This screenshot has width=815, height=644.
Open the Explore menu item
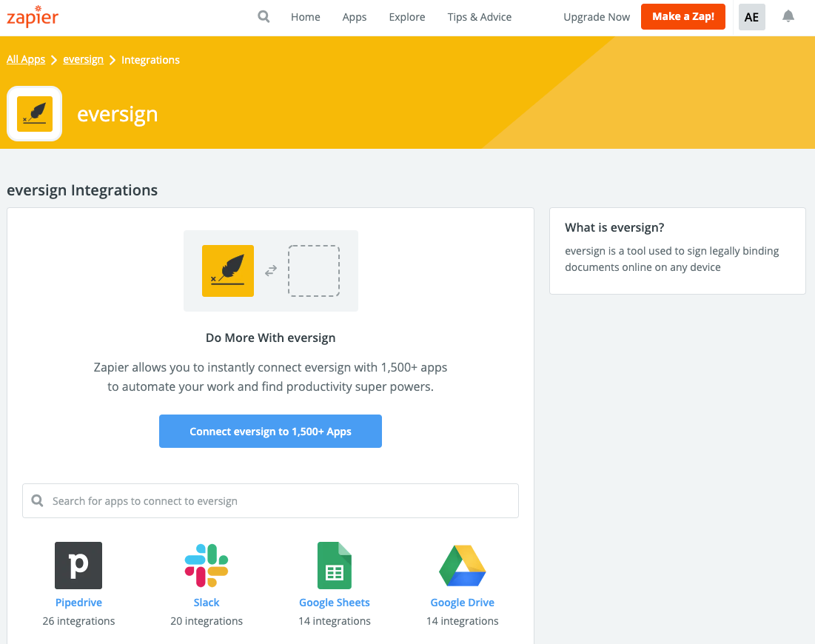407,17
